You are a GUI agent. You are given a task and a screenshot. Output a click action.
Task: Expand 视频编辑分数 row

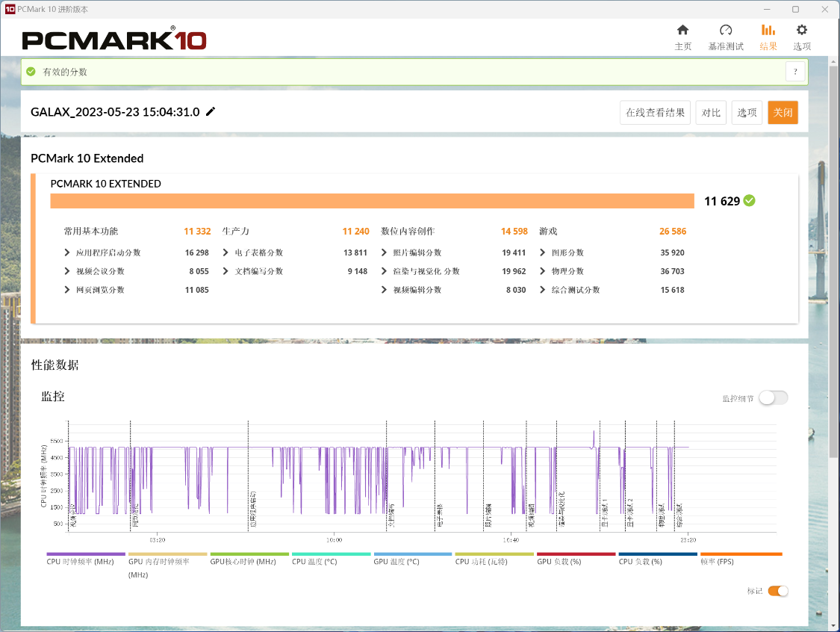[x=384, y=290]
